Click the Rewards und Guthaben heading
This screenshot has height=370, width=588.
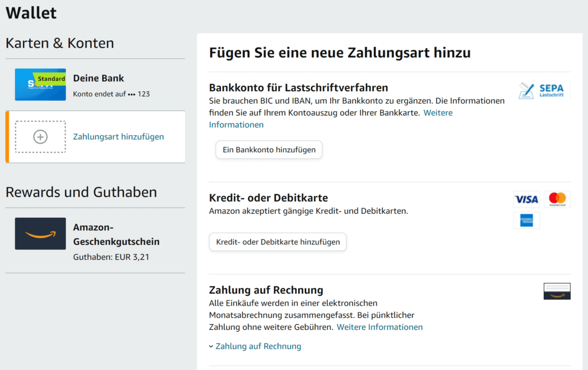click(x=81, y=192)
